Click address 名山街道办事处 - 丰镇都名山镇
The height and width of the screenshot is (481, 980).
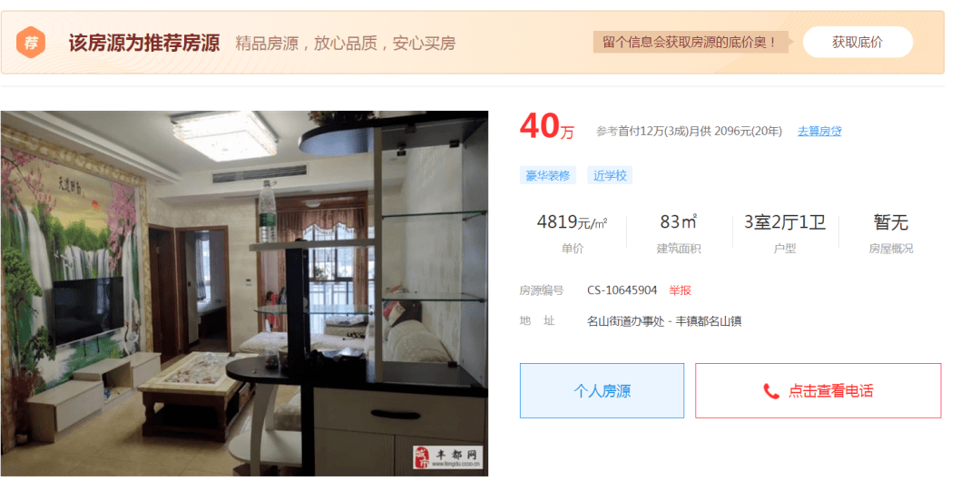(664, 321)
